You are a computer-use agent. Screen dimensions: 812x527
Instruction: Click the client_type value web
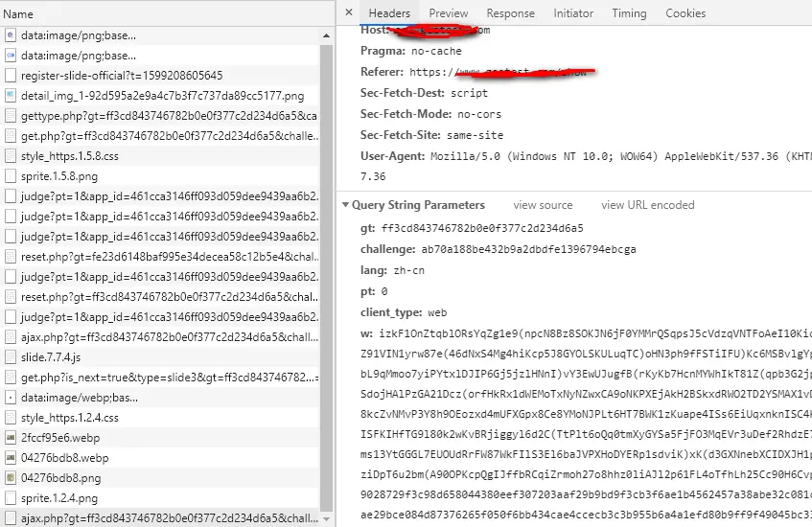(x=437, y=312)
